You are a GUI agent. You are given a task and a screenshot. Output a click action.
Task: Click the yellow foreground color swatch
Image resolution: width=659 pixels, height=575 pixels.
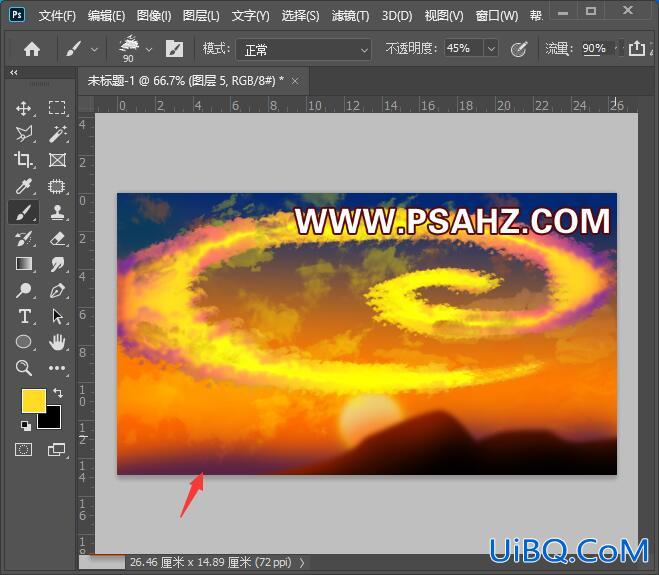click(34, 401)
